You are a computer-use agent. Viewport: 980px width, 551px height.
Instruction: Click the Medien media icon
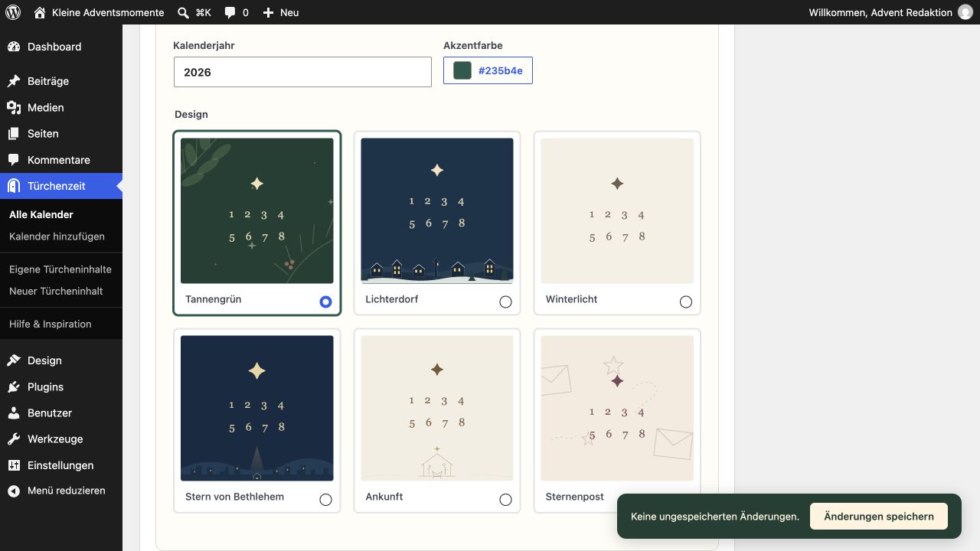point(14,107)
